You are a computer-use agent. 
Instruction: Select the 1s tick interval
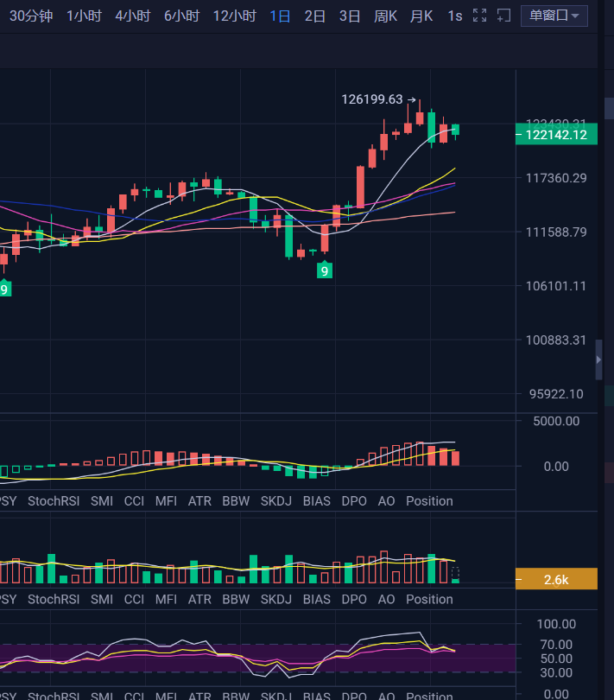[x=454, y=16]
